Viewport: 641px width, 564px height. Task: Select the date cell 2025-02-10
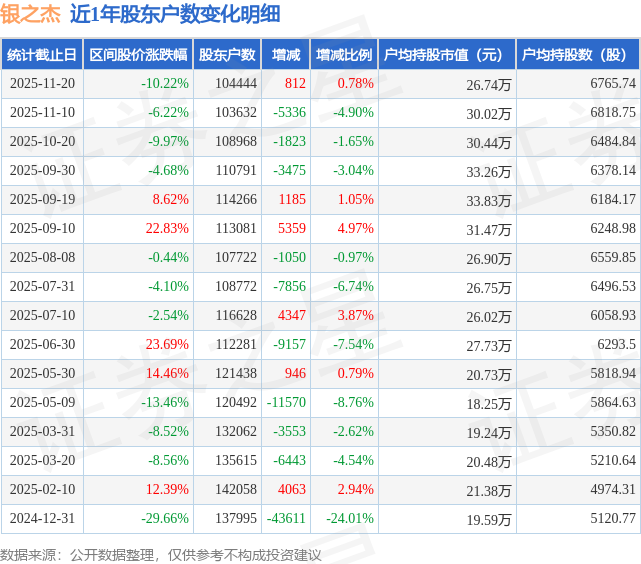pos(43,490)
